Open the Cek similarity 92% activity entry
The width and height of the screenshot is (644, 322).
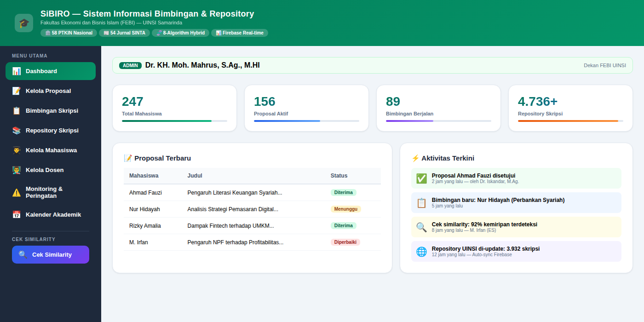click(x=516, y=227)
